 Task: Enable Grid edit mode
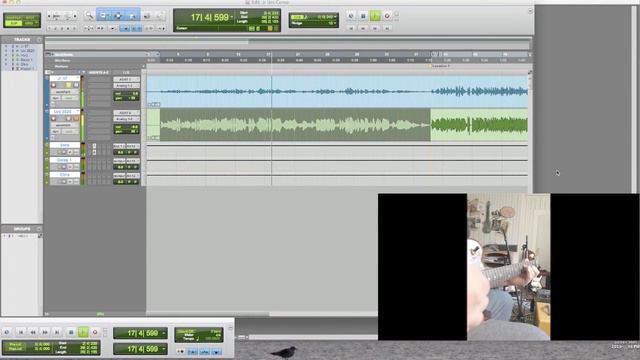pos(30,23)
